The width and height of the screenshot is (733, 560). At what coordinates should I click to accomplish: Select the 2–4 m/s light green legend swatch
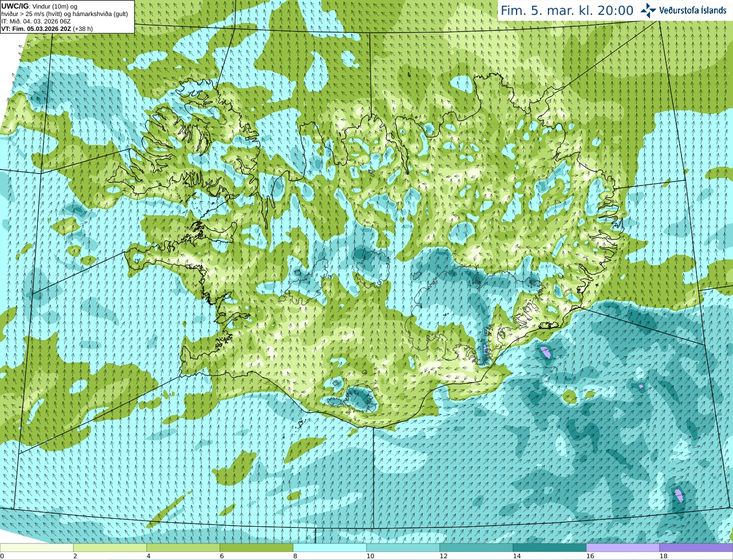point(110,548)
